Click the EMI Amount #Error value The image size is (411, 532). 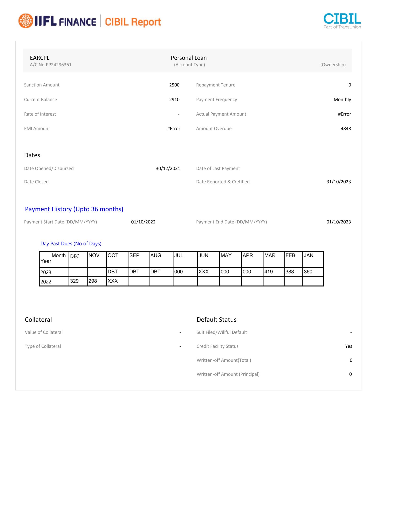pyautogui.click(x=174, y=128)
